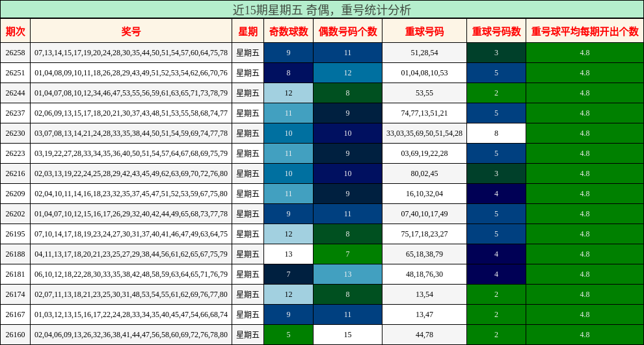Viewport: 644px width, 345px height.
Task: Select the 重球号码数 column header
Action: [x=496, y=31]
